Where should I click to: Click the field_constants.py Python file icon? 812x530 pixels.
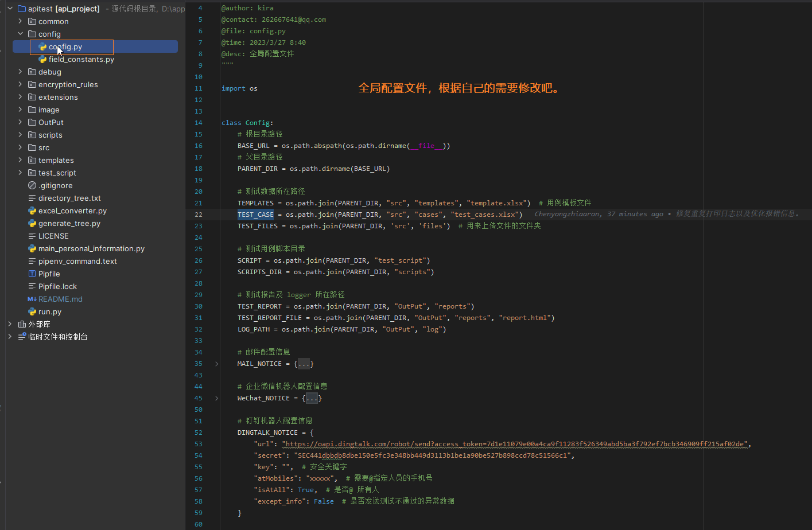tap(42, 59)
